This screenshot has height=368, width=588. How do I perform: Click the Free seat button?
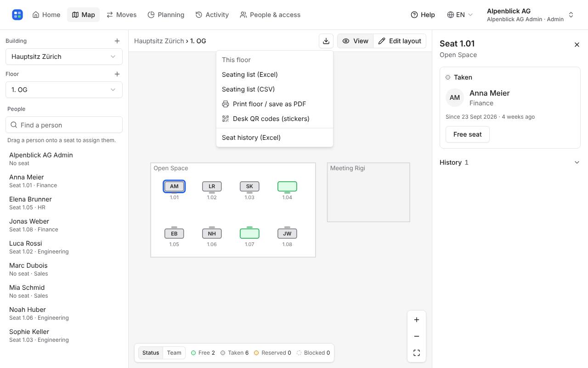(468, 134)
